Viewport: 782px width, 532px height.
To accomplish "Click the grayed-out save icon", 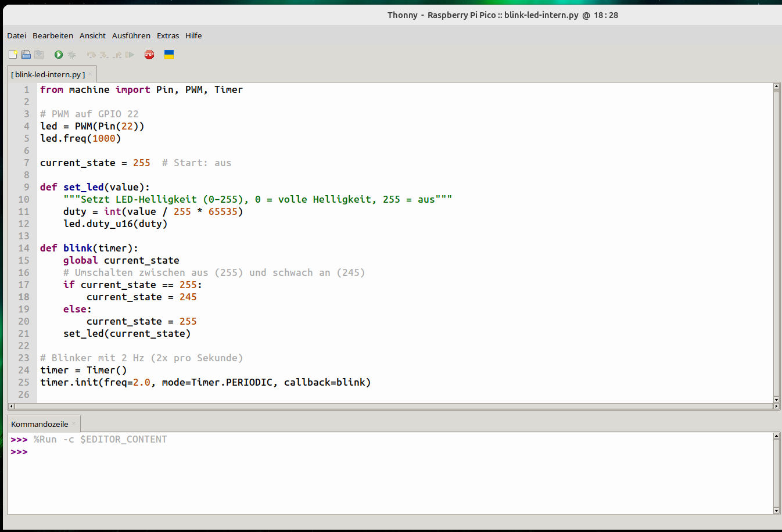I will 39,55.
